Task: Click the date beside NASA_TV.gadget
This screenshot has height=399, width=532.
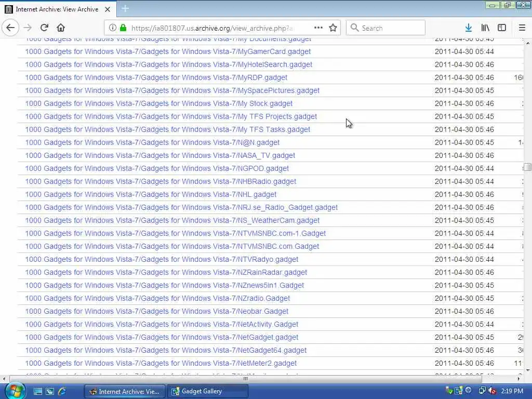Action: 464,155
